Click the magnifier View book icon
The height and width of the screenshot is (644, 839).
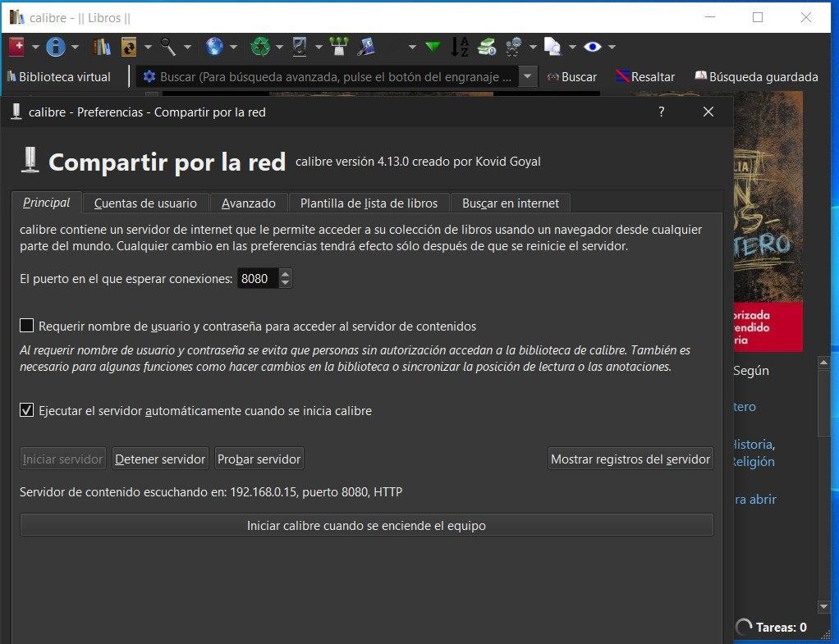pyautogui.click(x=168, y=47)
